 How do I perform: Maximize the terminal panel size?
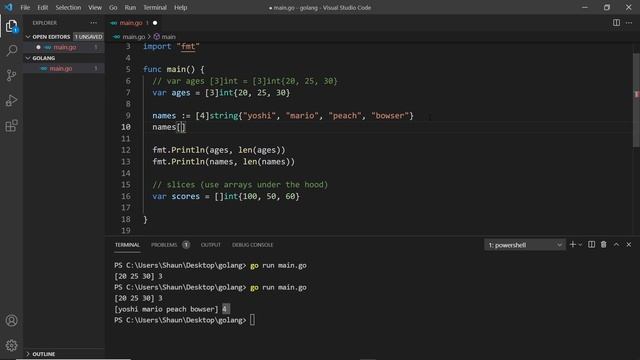coord(616,244)
